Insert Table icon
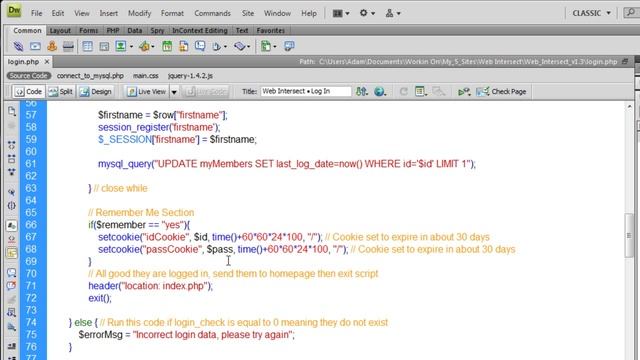 pos(87,46)
